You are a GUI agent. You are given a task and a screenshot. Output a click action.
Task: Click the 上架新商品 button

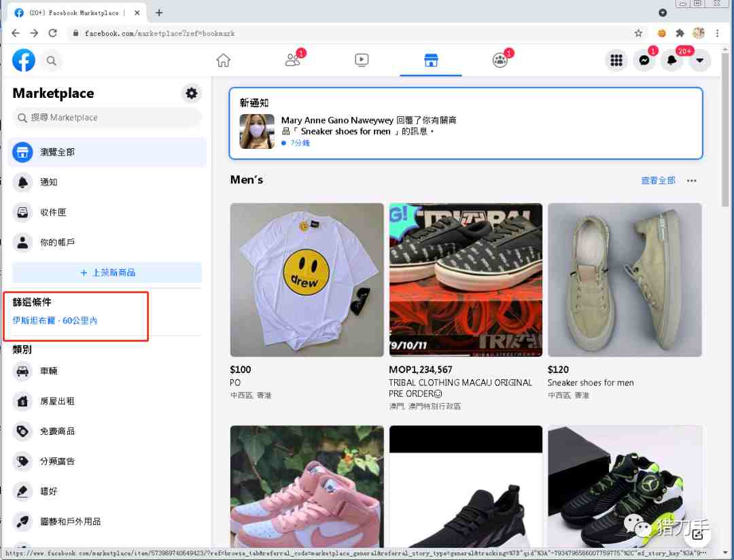coord(107,273)
